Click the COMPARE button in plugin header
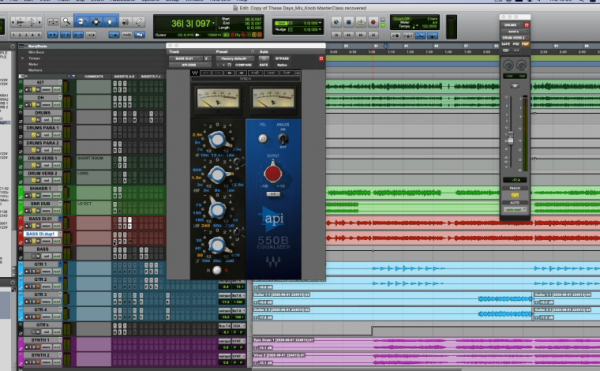This screenshot has width=600, height=371. pos(243,65)
